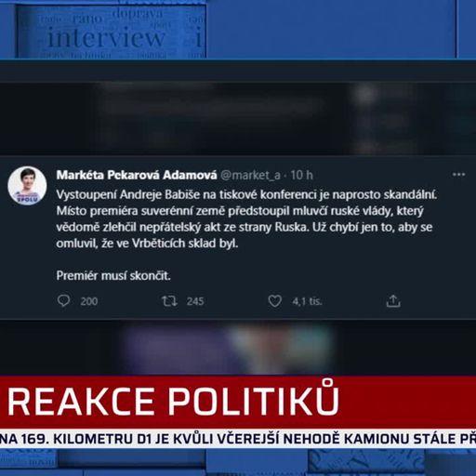Open the share upload icon
This screenshot has height=476, width=476.
pyautogui.click(x=393, y=300)
